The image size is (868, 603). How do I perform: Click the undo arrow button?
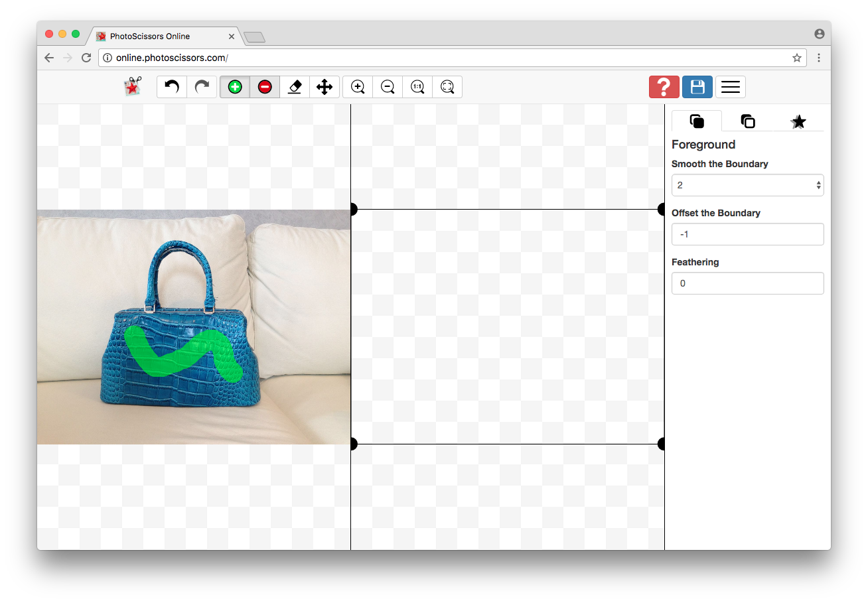coord(172,87)
